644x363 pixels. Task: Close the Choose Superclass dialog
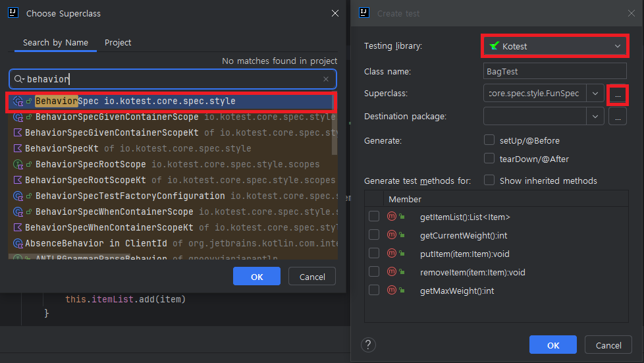335,13
